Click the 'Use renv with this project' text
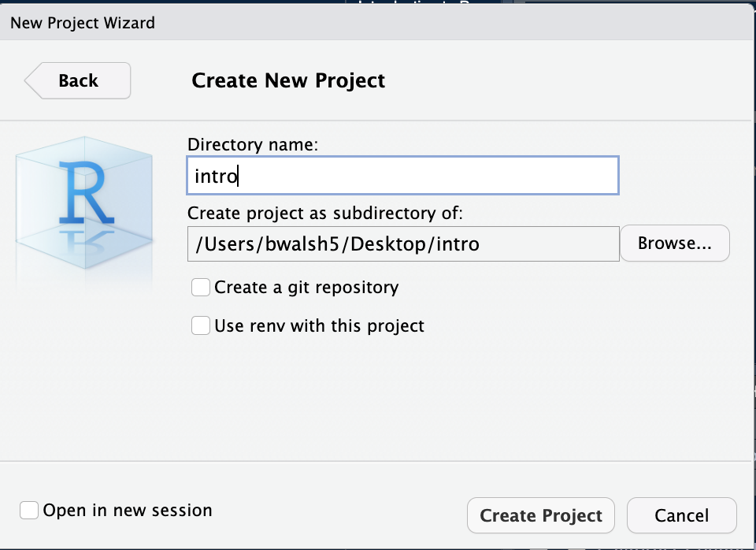 pyautogui.click(x=319, y=325)
